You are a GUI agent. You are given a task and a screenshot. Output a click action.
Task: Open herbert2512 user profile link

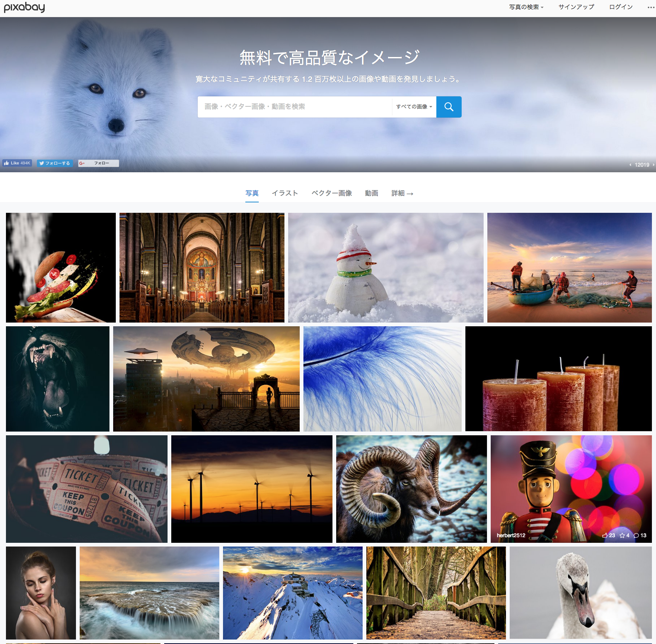pyautogui.click(x=511, y=535)
